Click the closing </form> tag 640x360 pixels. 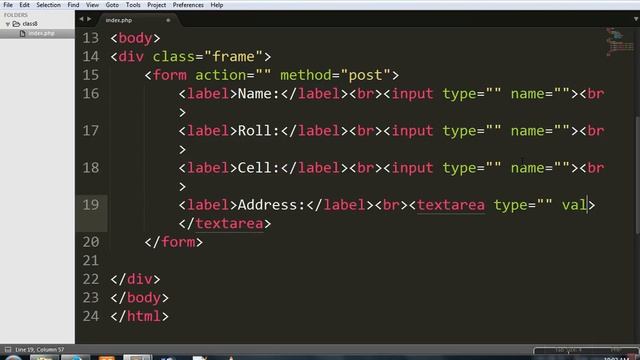173,242
